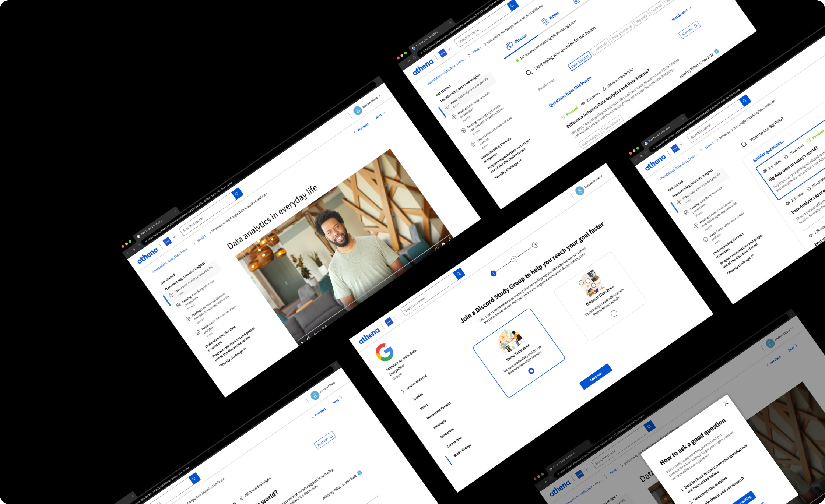The height and width of the screenshot is (504, 825).
Task: Open 'Discussion Forums' in the study group sidebar
Action: [x=438, y=410]
